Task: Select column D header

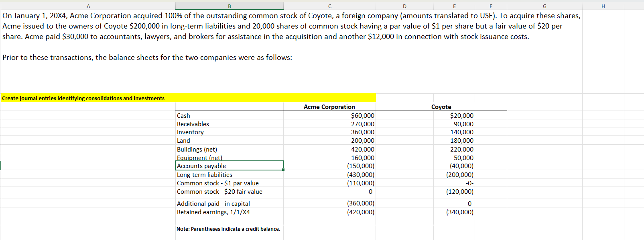Action: pos(404,6)
